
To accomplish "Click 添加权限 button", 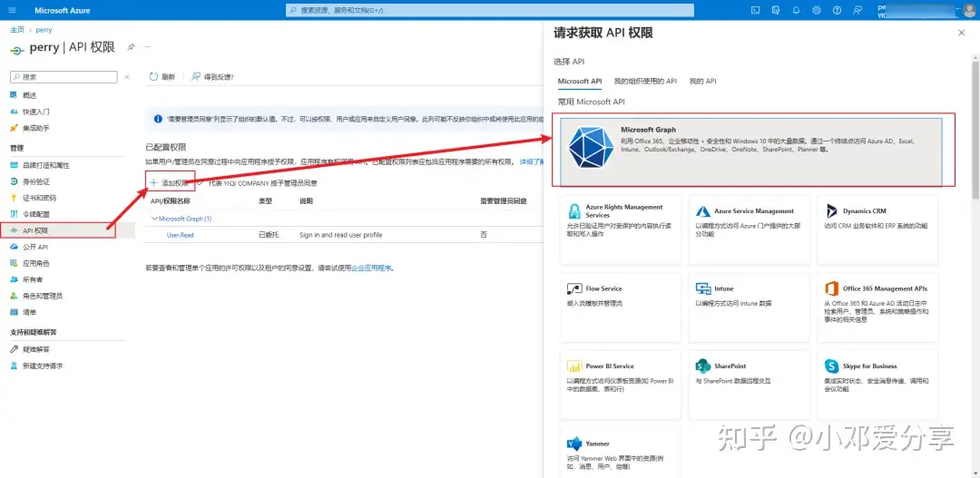I will [170, 183].
